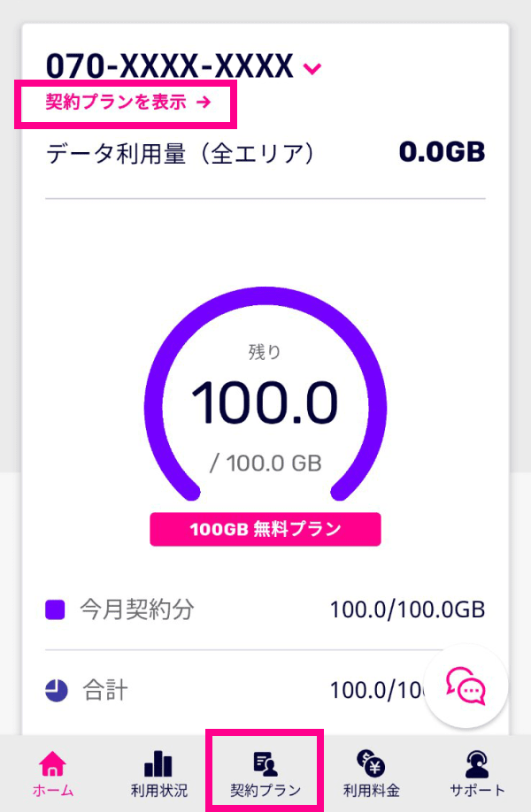Open the 利用状況 bar chart icon

(x=158, y=764)
